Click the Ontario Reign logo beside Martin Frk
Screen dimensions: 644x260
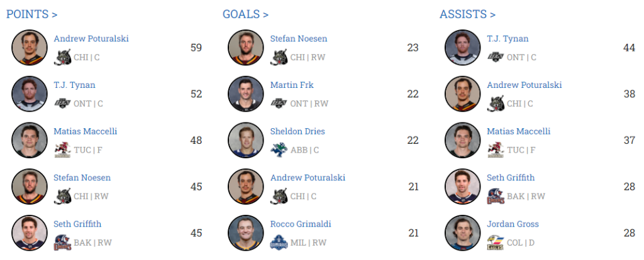click(279, 104)
